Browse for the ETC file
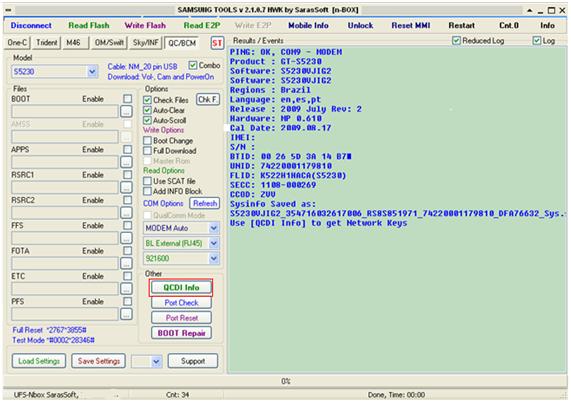This screenshot has width=571, height=402. point(126,289)
